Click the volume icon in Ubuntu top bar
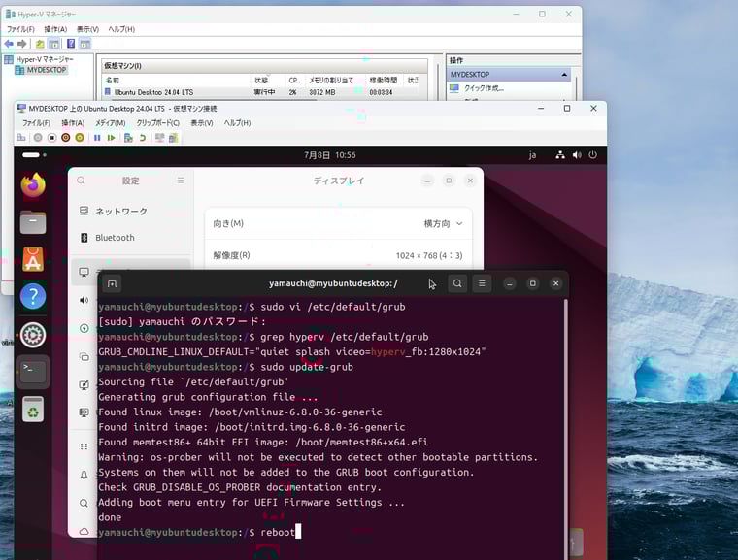This screenshot has height=560, width=738. point(577,155)
